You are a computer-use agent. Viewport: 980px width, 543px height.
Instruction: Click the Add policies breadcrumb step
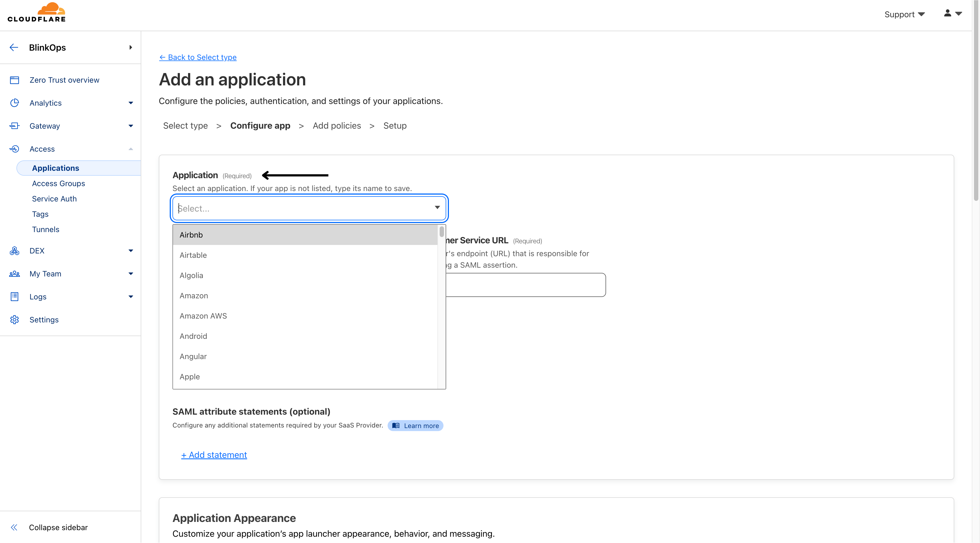(337, 126)
